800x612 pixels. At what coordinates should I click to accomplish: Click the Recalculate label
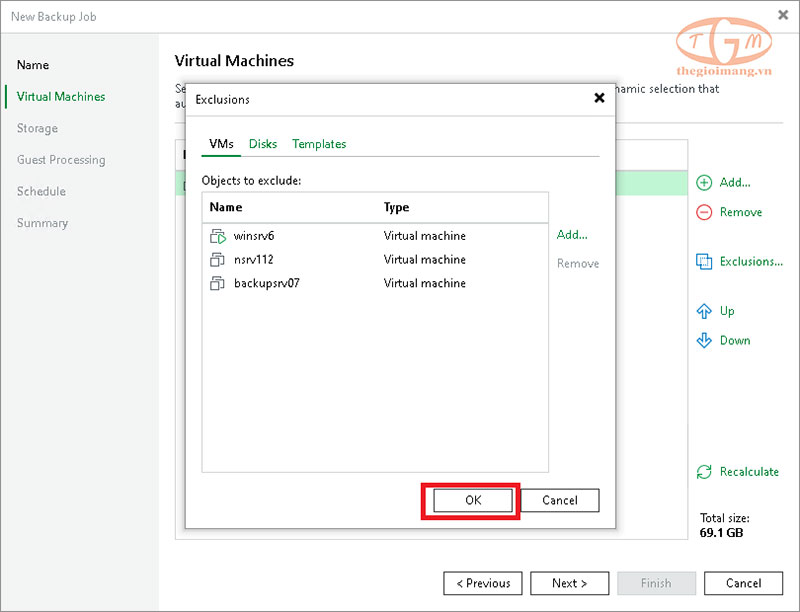pyautogui.click(x=749, y=472)
